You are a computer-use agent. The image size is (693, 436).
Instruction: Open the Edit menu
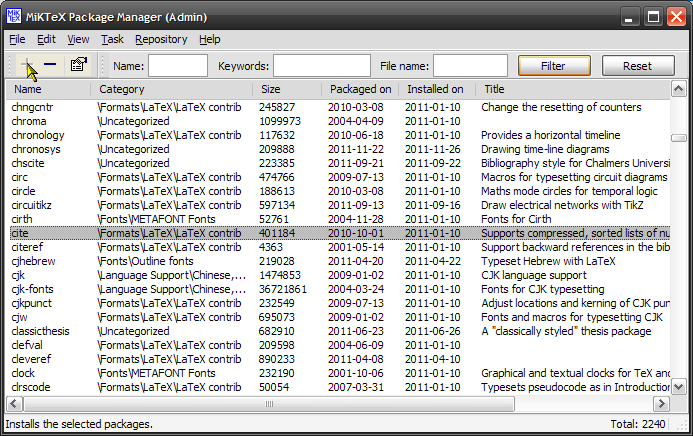tap(46, 39)
